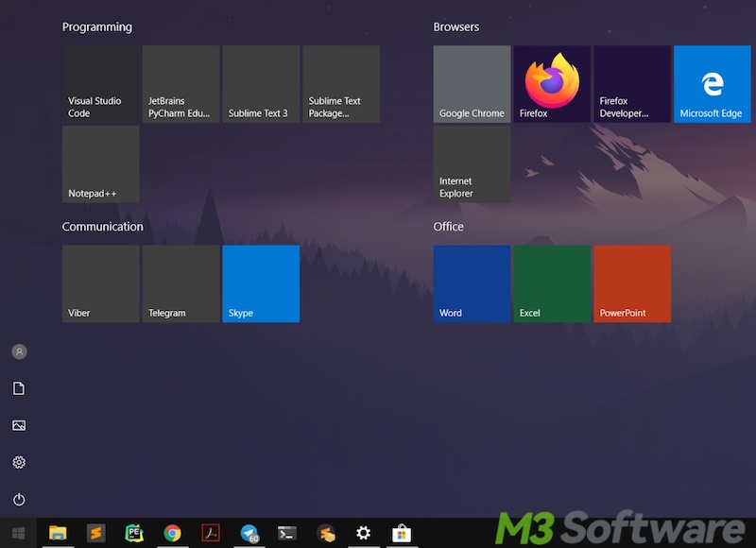
Task: Launch the terminal from the taskbar
Action: click(287, 533)
